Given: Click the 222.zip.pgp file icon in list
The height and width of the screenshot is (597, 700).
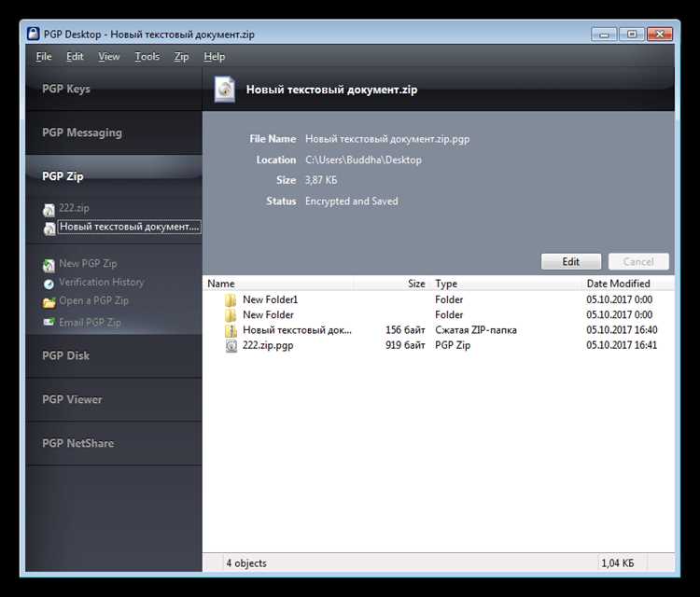Looking at the screenshot, I should tap(231, 346).
